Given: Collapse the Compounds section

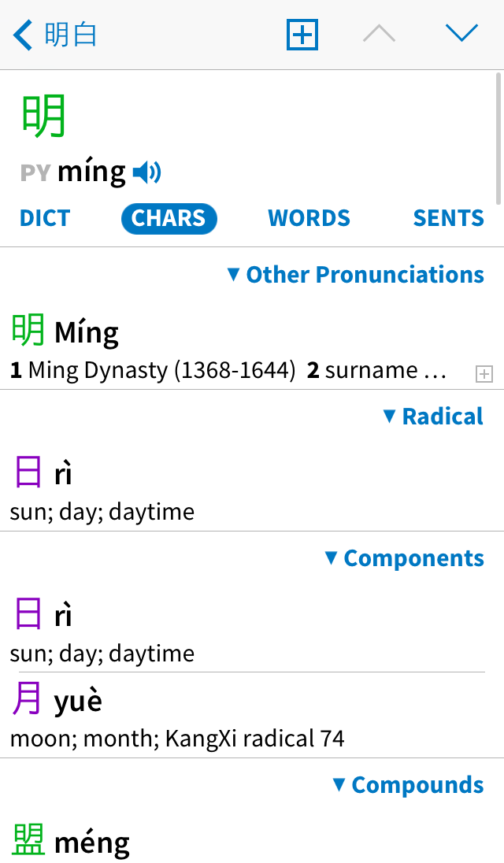Looking at the screenshot, I should tap(408, 785).
